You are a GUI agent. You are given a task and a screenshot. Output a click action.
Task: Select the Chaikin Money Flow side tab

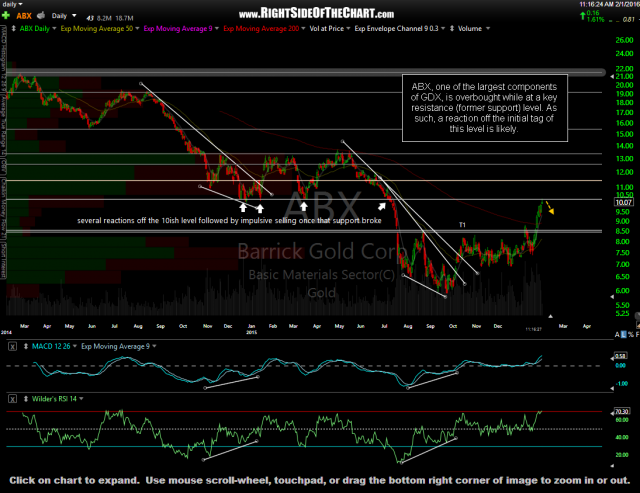coord(3,209)
